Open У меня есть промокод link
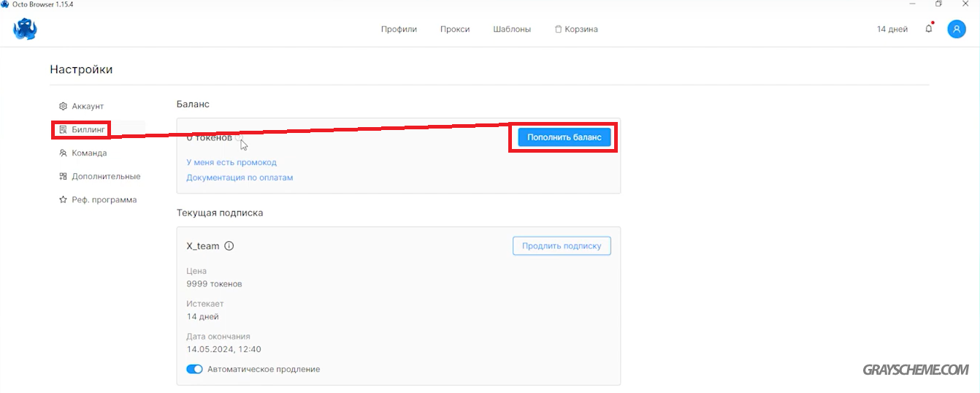This screenshot has height=393, width=980. [x=231, y=162]
